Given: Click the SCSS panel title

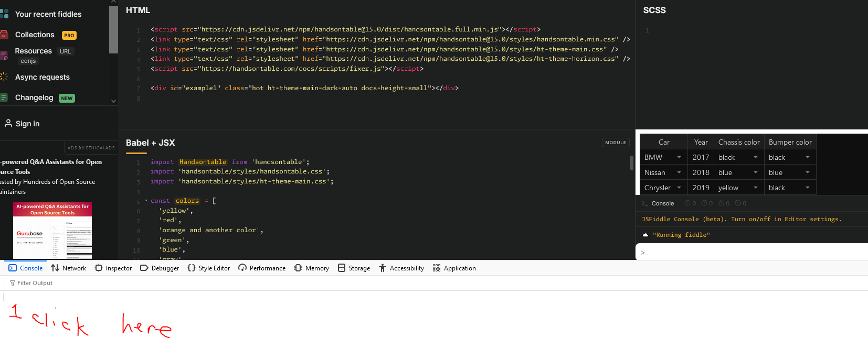Looking at the screenshot, I should click(654, 10).
